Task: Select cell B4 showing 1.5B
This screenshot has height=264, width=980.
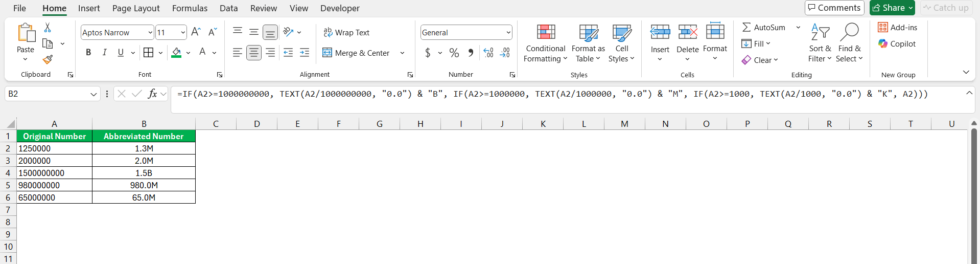Action: click(144, 173)
